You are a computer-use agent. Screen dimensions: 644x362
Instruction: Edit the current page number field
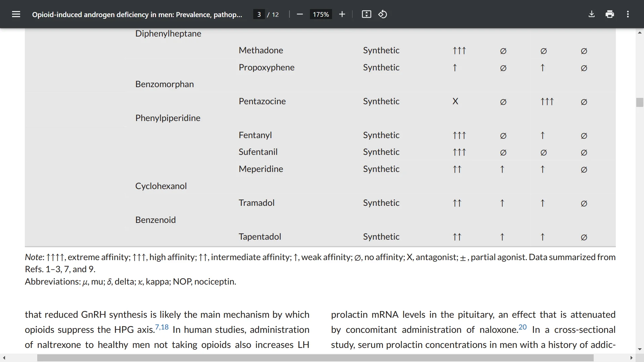pyautogui.click(x=259, y=14)
